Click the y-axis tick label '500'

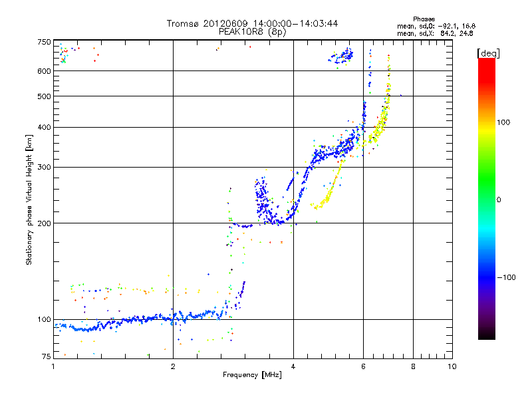[x=45, y=96]
